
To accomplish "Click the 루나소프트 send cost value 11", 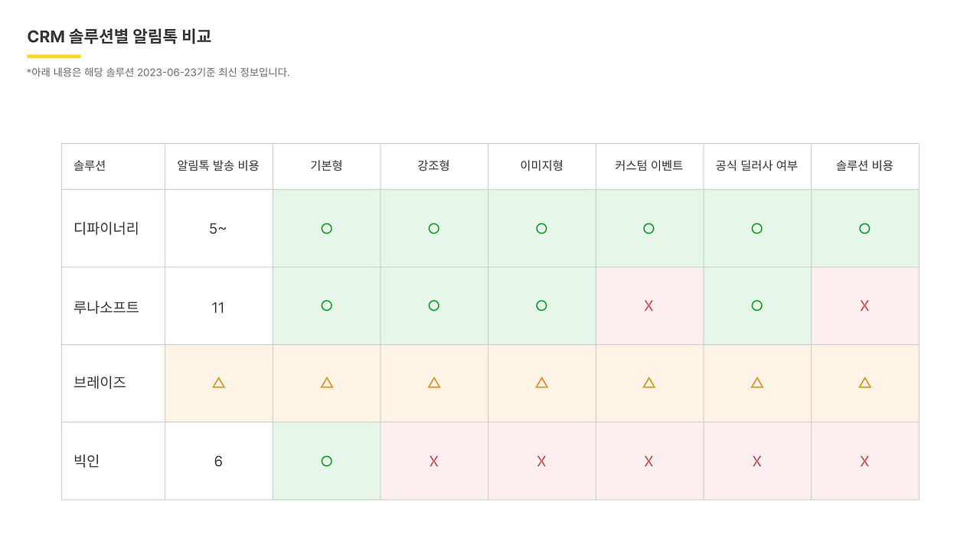I will [x=218, y=308].
